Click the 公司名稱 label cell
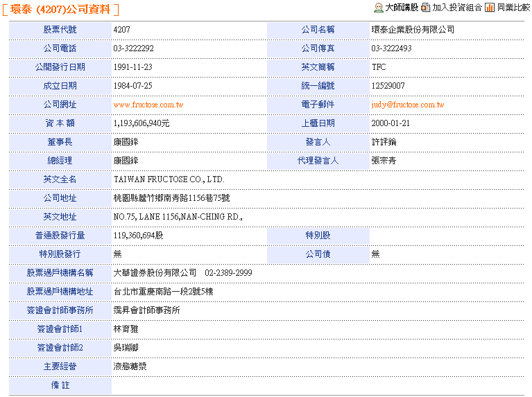 318,30
